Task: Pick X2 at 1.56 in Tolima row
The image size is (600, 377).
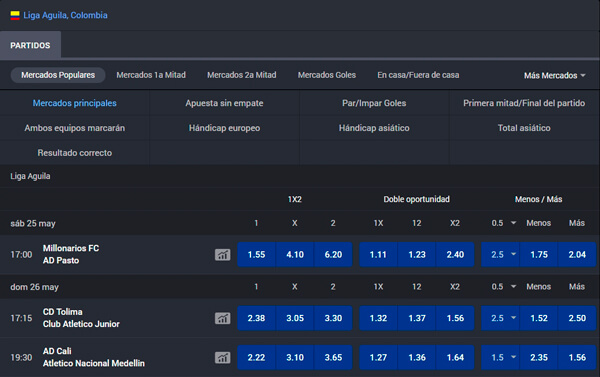Action: [455, 318]
